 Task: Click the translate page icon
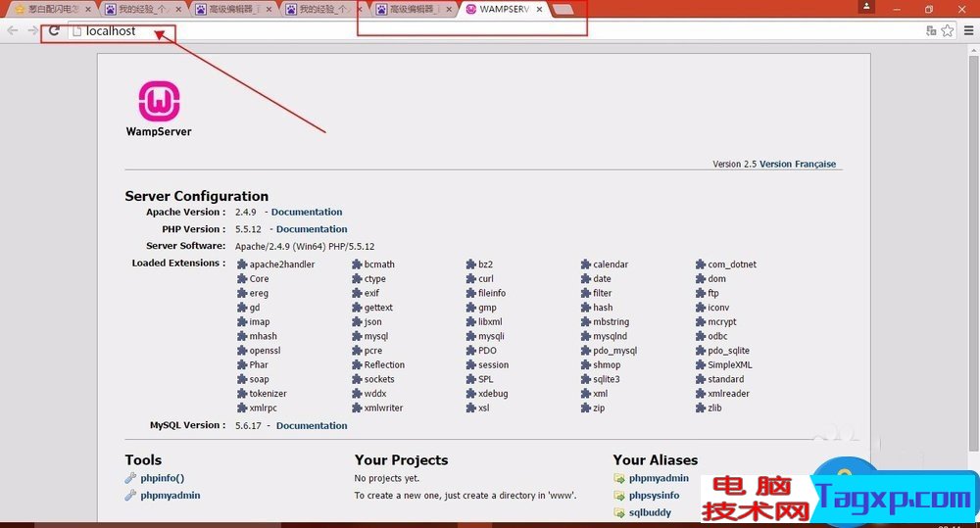click(931, 30)
